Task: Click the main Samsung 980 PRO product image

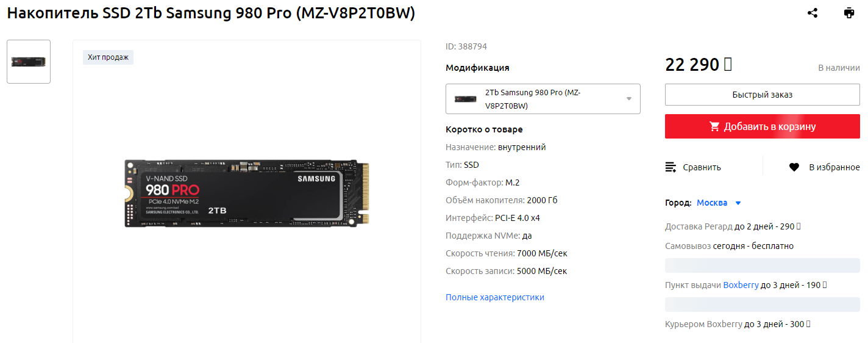Action: (x=247, y=193)
